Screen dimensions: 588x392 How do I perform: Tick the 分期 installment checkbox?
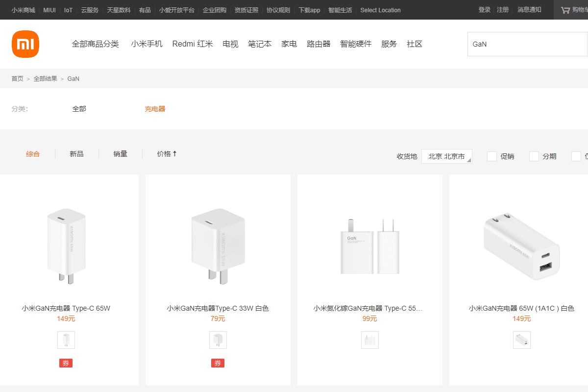coord(534,156)
